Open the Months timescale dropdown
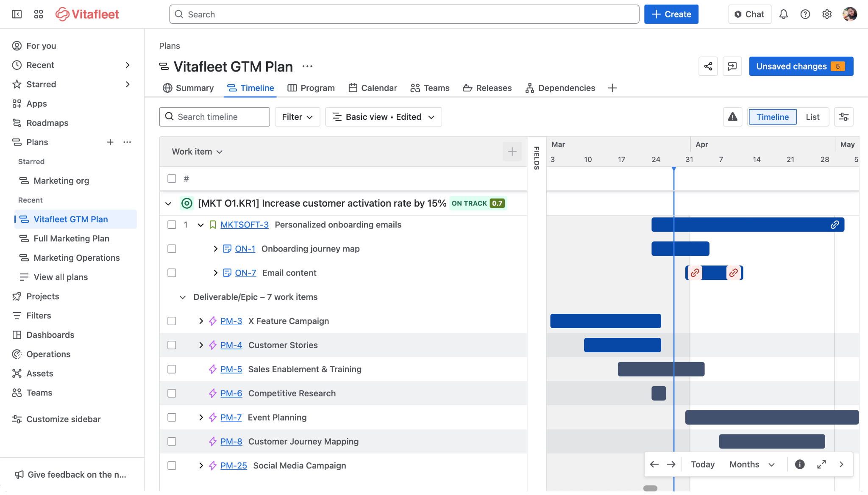 coord(752,465)
